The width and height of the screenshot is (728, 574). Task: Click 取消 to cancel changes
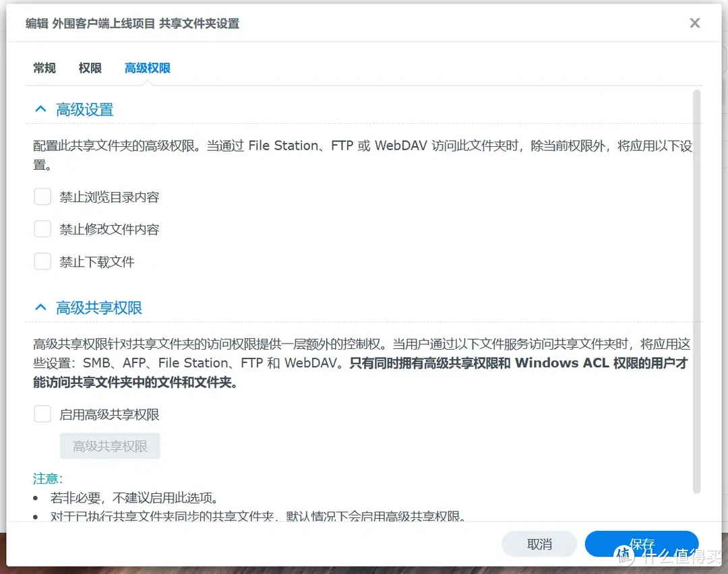pyautogui.click(x=539, y=544)
